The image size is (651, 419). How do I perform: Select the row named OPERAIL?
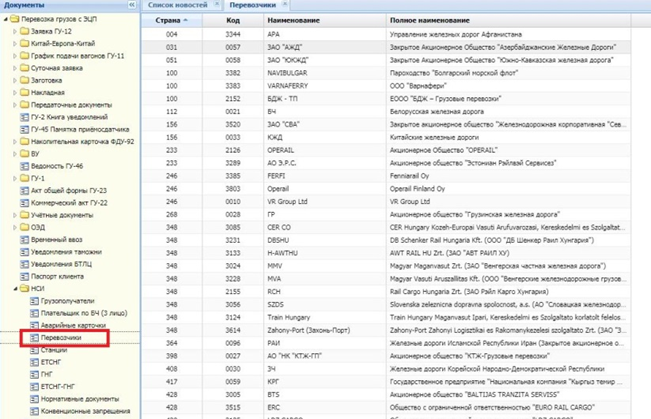point(386,150)
